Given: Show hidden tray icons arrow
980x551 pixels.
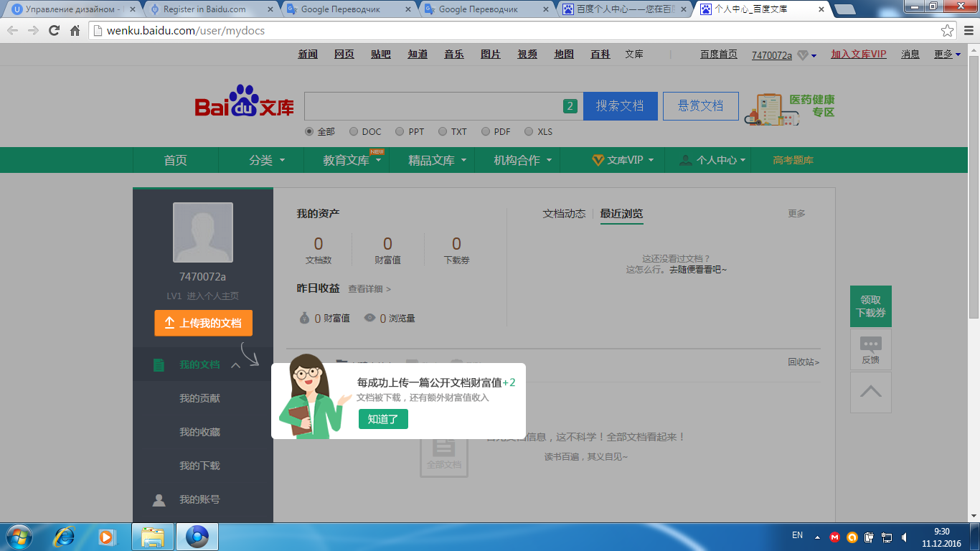Looking at the screenshot, I should click(x=817, y=537).
